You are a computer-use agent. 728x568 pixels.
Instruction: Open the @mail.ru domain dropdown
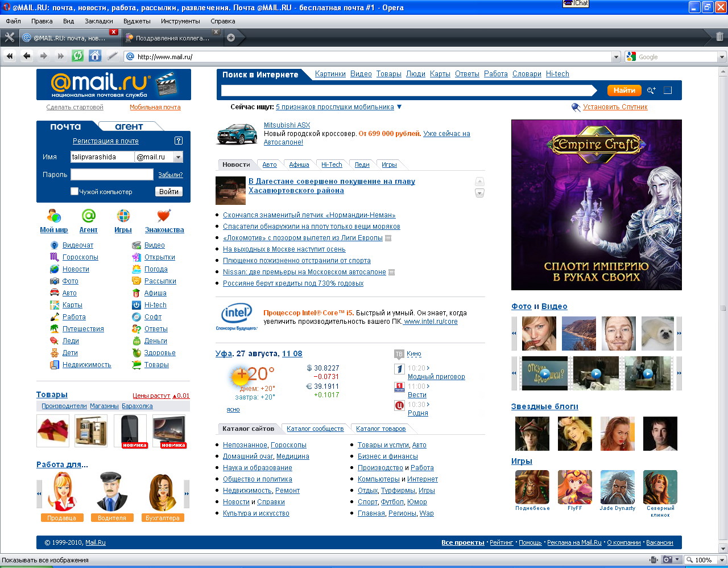(x=178, y=157)
